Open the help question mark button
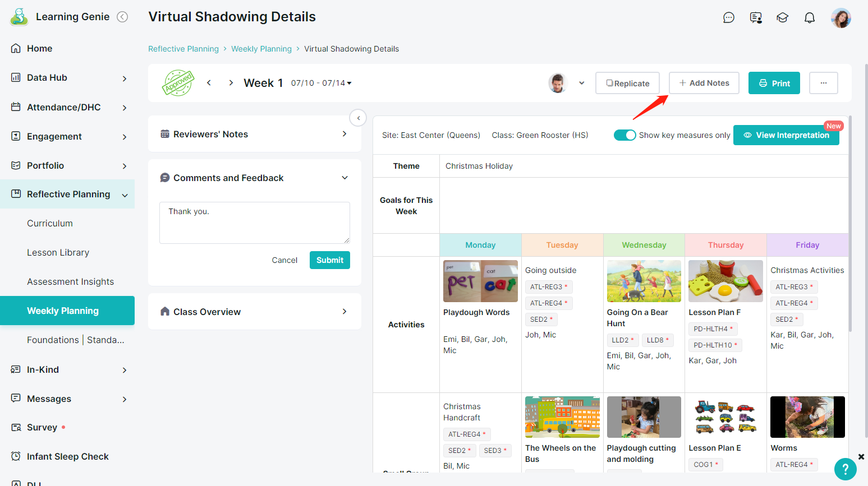The width and height of the screenshot is (868, 486). pos(846,469)
